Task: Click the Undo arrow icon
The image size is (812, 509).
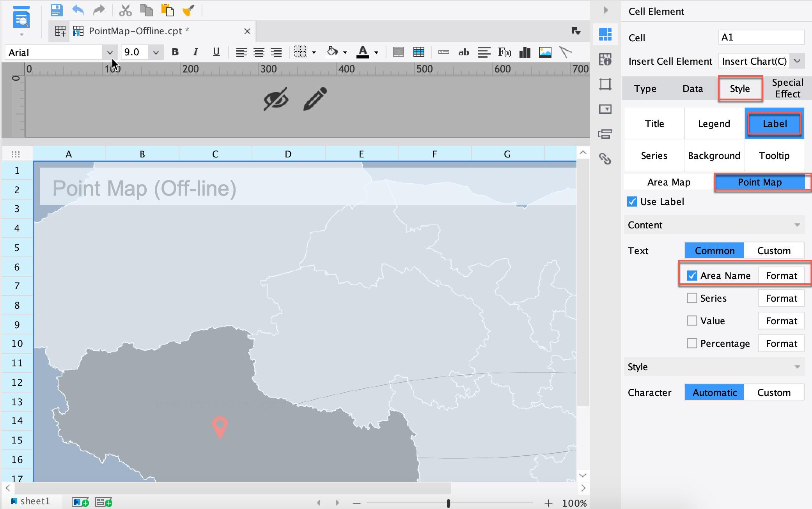Action: coord(78,10)
